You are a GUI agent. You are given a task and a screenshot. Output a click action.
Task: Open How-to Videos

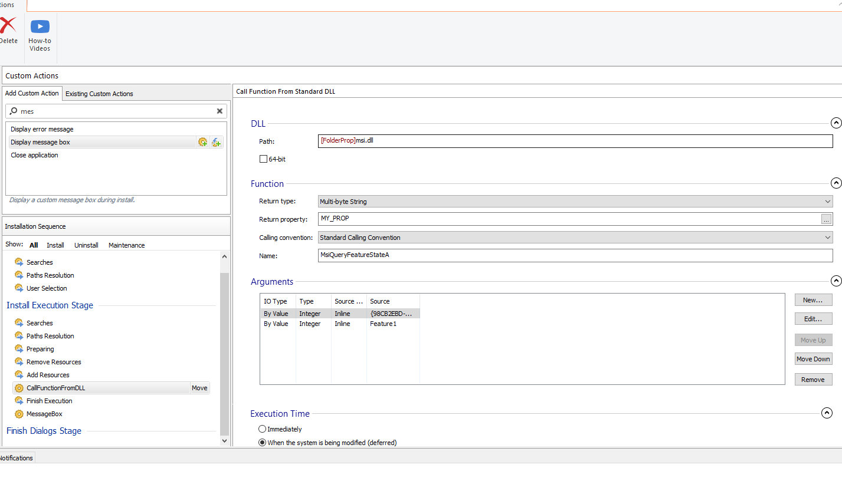[x=40, y=35]
